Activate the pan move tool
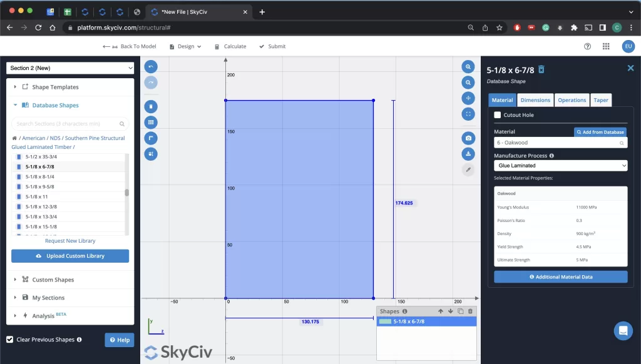The height and width of the screenshot is (364, 641). [468, 98]
